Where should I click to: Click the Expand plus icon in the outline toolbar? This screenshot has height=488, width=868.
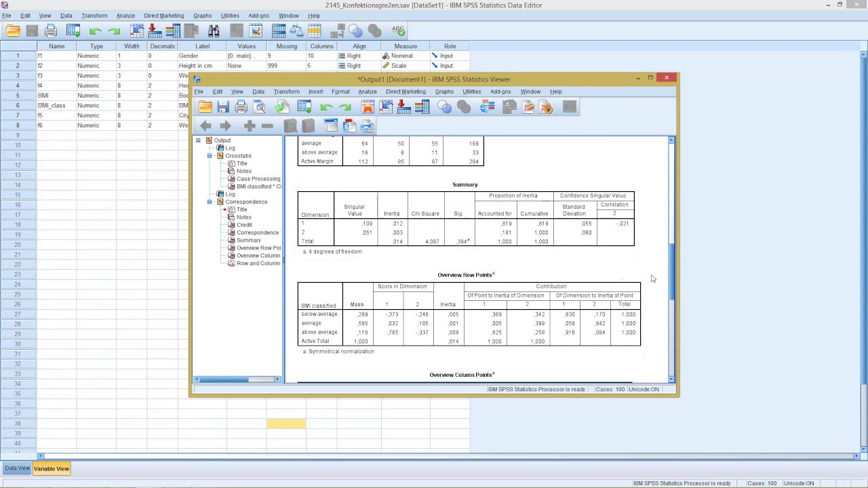point(249,125)
